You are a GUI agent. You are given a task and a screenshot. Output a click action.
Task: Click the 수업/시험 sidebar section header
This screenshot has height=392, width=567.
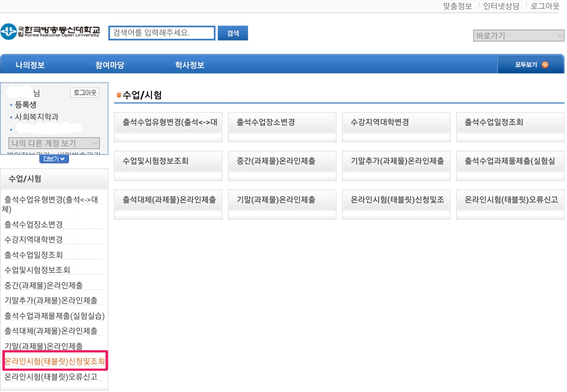(x=54, y=179)
